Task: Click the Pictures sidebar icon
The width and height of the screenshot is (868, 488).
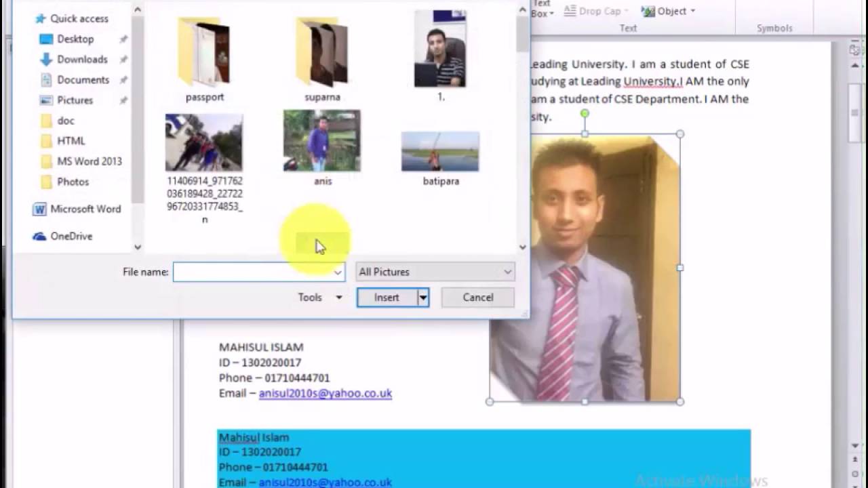Action: click(46, 100)
